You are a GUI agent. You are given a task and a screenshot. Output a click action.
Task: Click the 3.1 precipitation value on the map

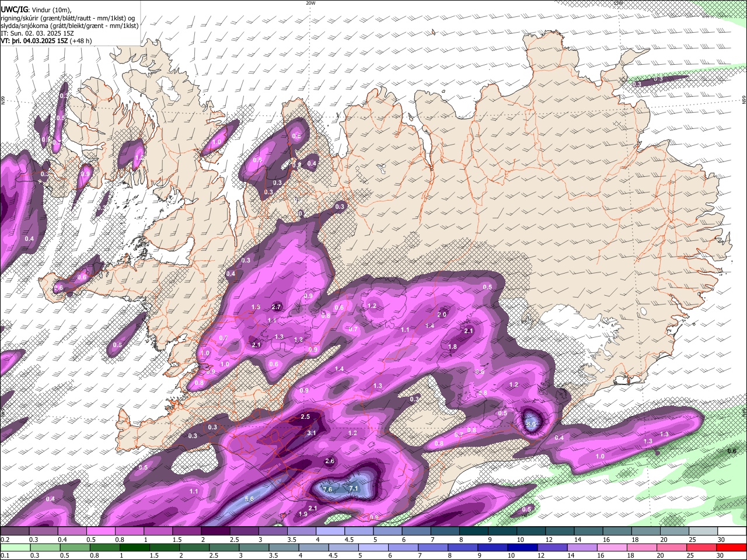click(312, 433)
